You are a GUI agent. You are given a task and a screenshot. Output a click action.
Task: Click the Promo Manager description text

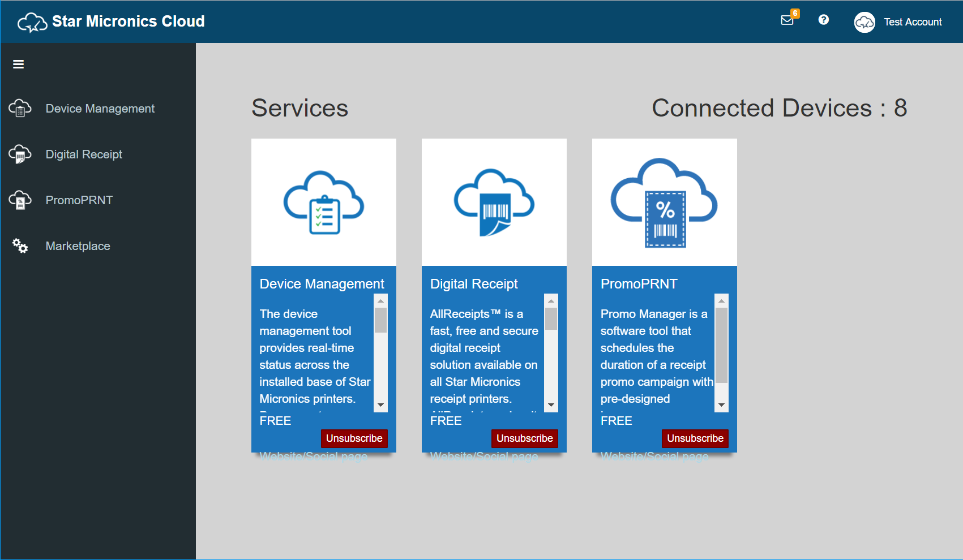[x=657, y=356]
